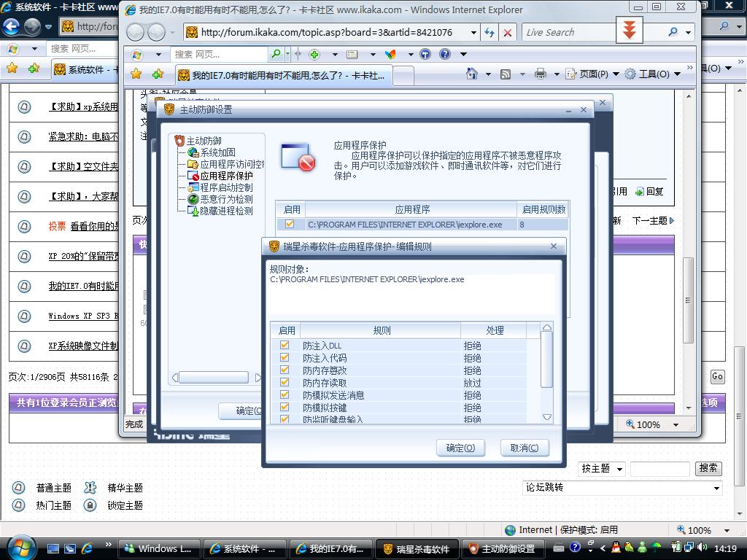Open 页面(P) menu dropdown
747x560 pixels.
tap(616, 74)
